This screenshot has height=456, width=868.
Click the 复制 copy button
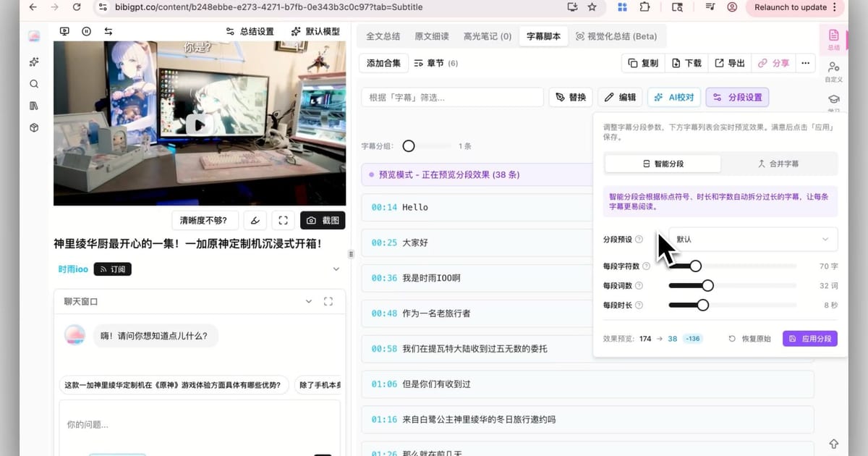click(x=643, y=63)
